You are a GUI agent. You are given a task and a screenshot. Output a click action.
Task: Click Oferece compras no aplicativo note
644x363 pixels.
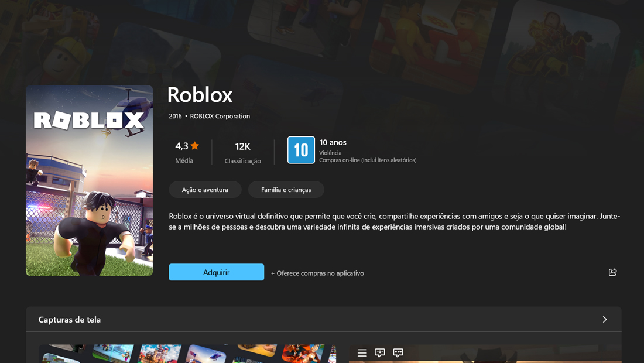coord(317,273)
